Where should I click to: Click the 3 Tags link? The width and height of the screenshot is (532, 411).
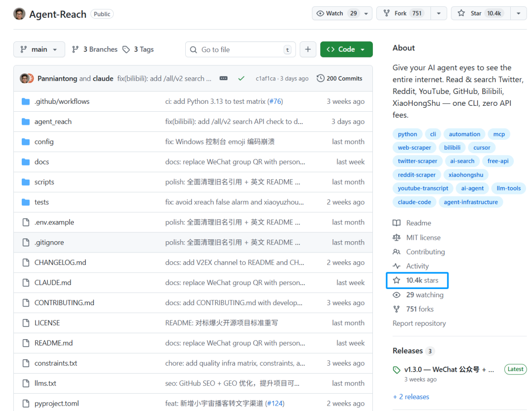tap(138, 49)
